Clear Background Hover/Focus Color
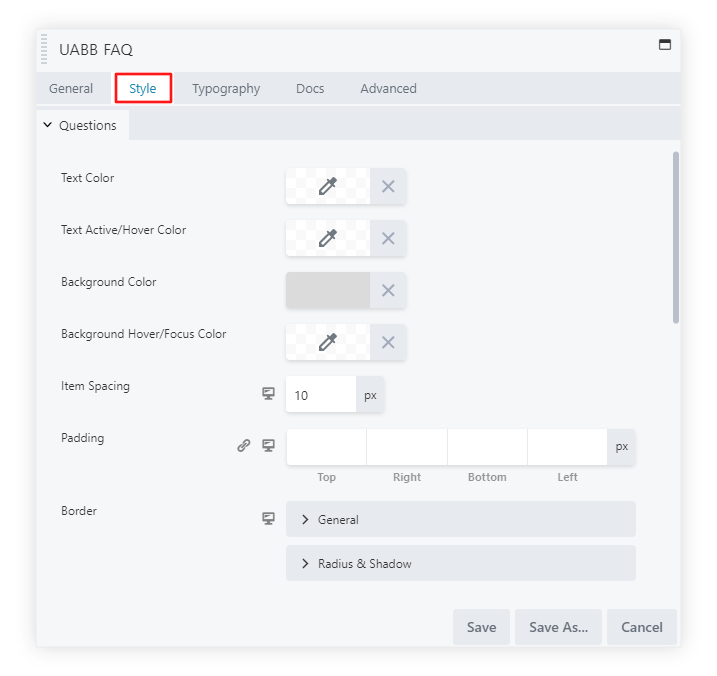The width and height of the screenshot is (717, 676). pyautogui.click(x=388, y=342)
